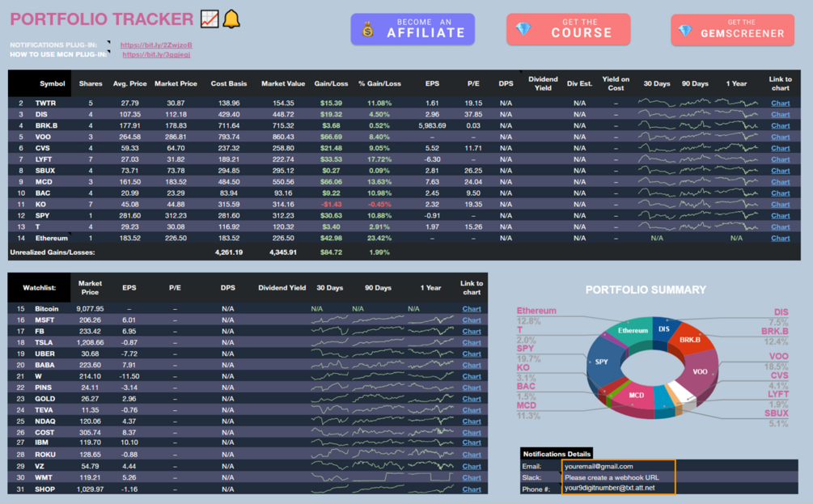This screenshot has height=504, width=813.
Task: Open the Chart link for TWTR
Action: (781, 104)
